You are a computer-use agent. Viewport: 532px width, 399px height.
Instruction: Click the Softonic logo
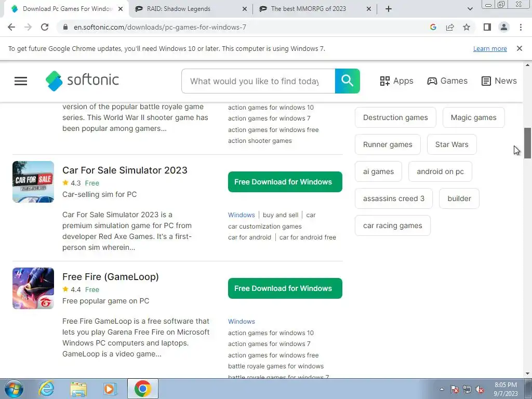(82, 81)
